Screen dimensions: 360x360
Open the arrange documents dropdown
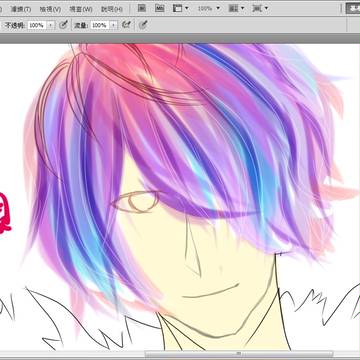tap(237, 8)
